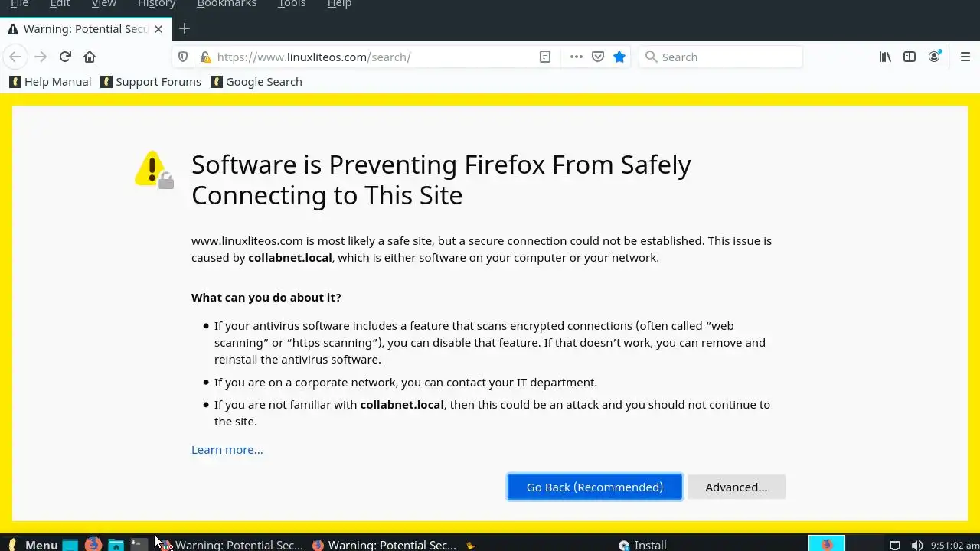This screenshot has width=980, height=551.
Task: Open tracking protection shield icon
Action: pyautogui.click(x=183, y=57)
